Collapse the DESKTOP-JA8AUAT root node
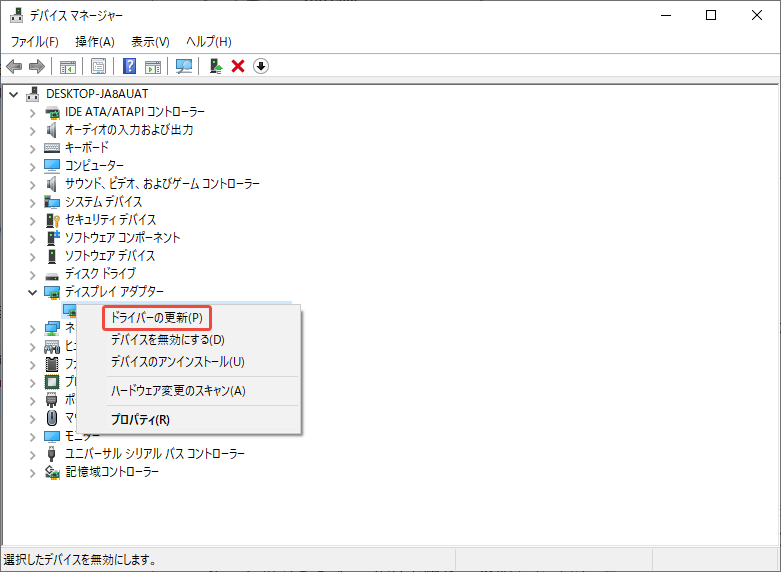Viewport: 781px width, 572px height. [x=13, y=94]
